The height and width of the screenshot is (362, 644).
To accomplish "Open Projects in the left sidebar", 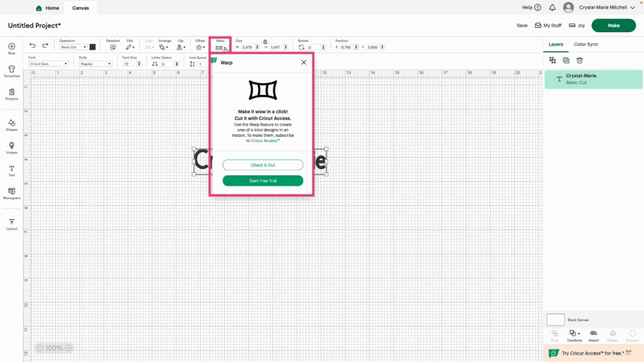I will [x=11, y=94].
